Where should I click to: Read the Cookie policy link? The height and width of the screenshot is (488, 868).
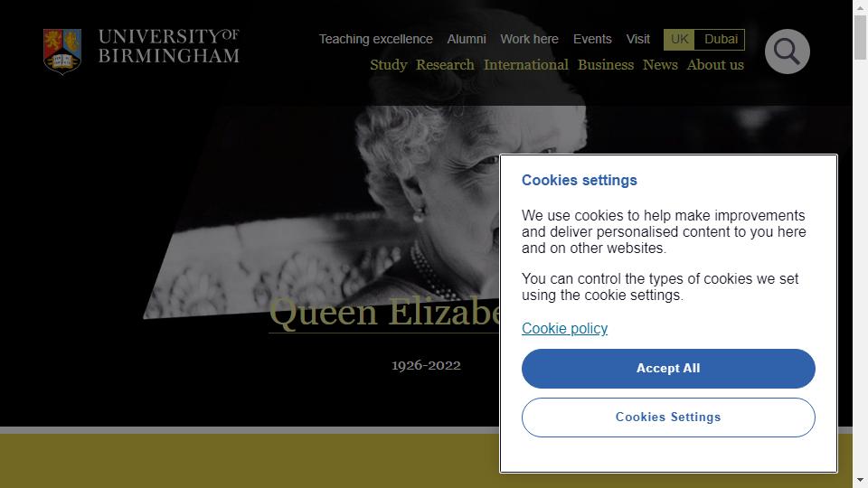point(564,329)
